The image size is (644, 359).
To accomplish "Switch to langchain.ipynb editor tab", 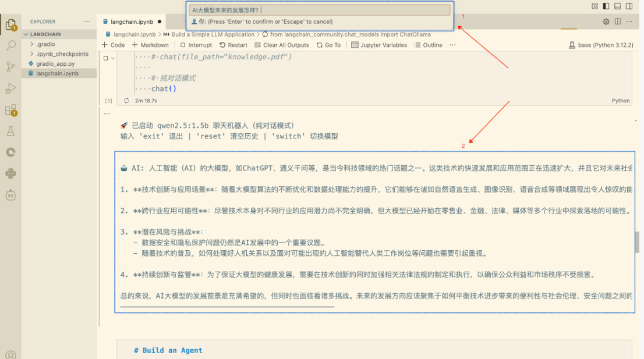I will [132, 22].
